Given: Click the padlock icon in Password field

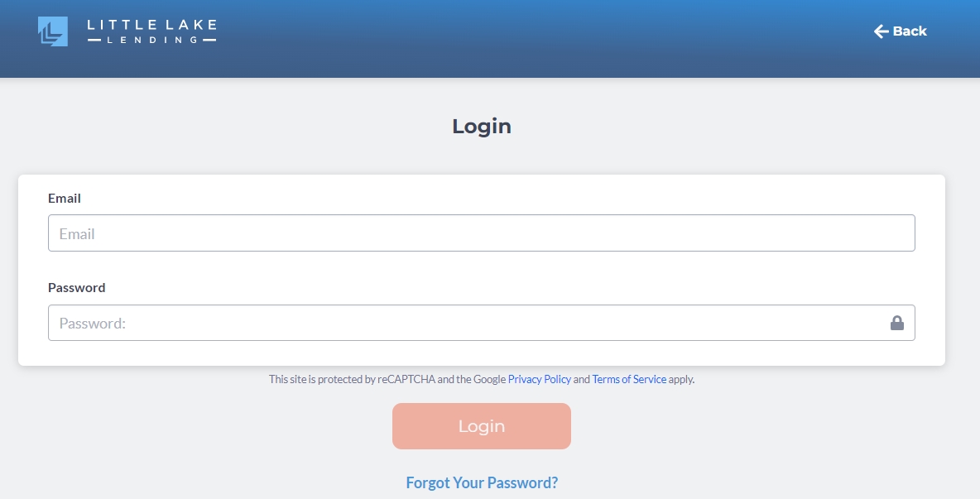Looking at the screenshot, I should point(896,323).
